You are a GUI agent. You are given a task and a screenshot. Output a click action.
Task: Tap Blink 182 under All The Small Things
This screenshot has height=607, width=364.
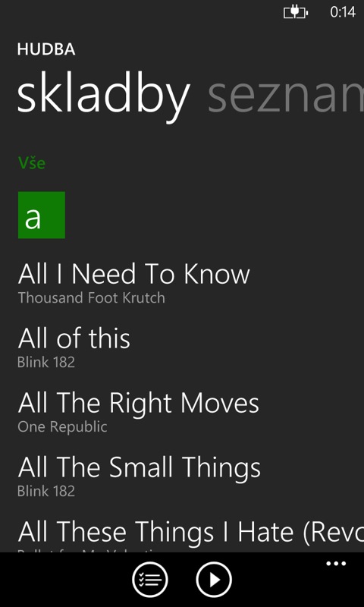pyautogui.click(x=46, y=491)
